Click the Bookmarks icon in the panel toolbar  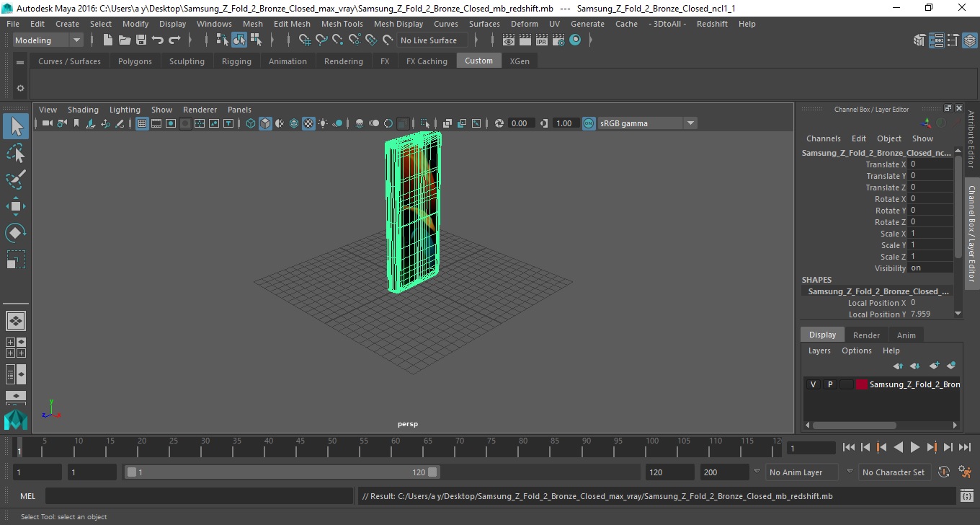[x=76, y=123]
